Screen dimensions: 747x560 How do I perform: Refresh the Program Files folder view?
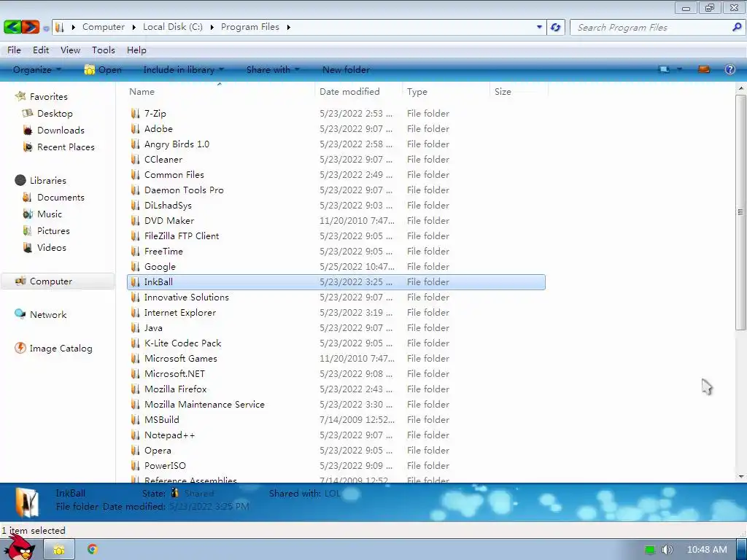pyautogui.click(x=555, y=27)
